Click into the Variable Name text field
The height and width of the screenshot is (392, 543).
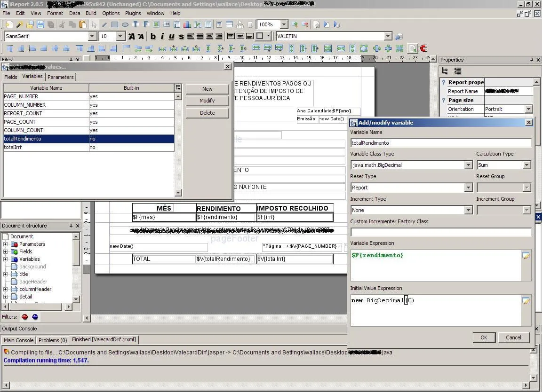pyautogui.click(x=440, y=143)
